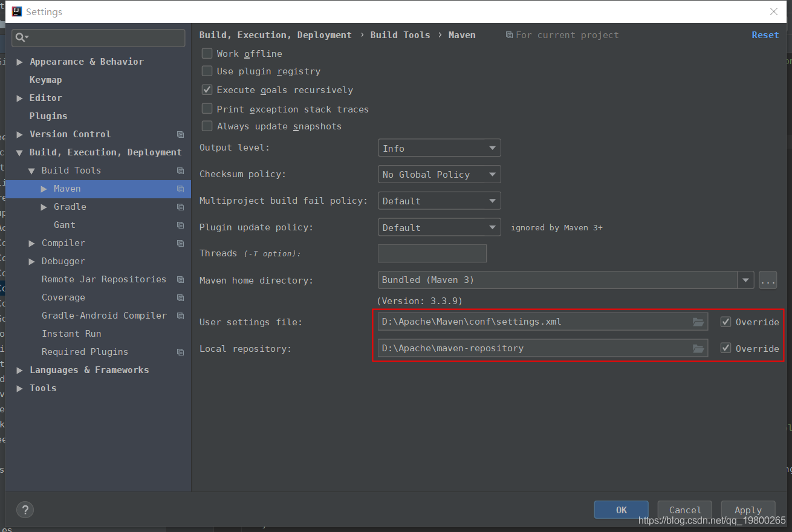
Task: Click the Reset link
Action: point(765,35)
